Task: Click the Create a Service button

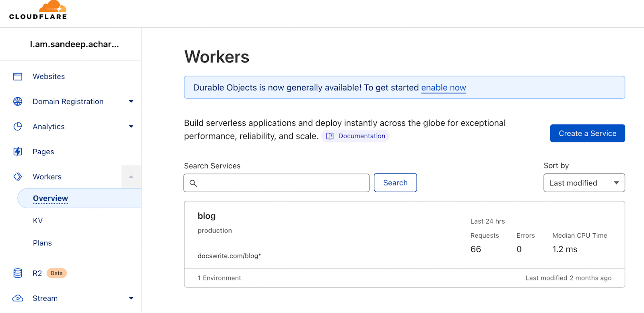Action: tap(587, 133)
